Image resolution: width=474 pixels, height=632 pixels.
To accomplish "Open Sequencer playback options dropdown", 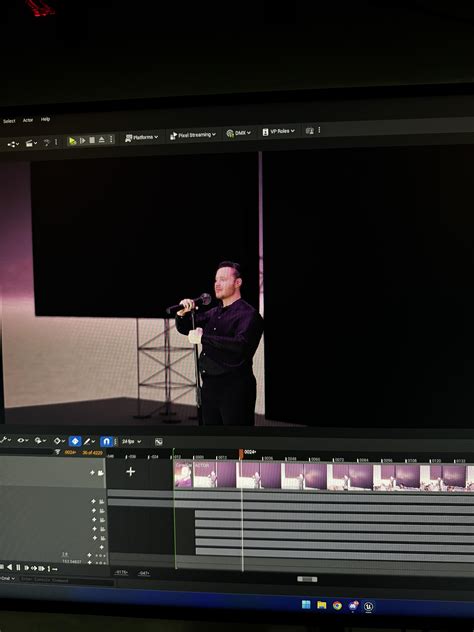I will click(40, 441).
